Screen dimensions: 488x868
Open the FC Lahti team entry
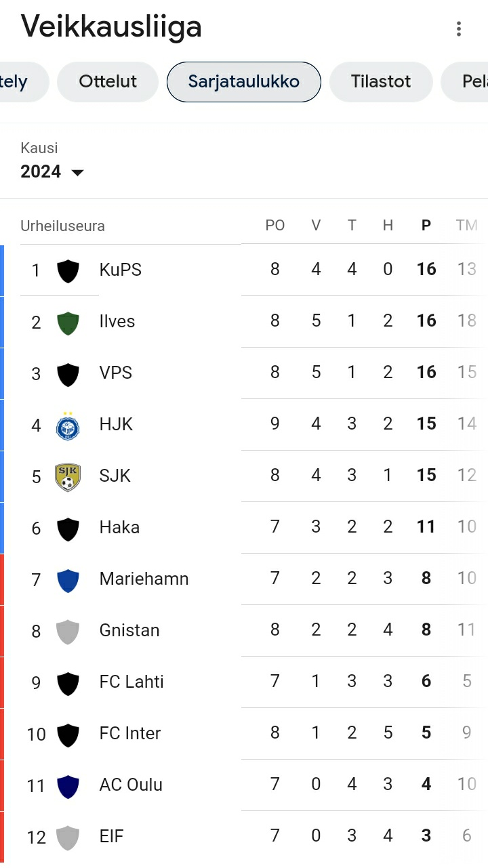[131, 682]
